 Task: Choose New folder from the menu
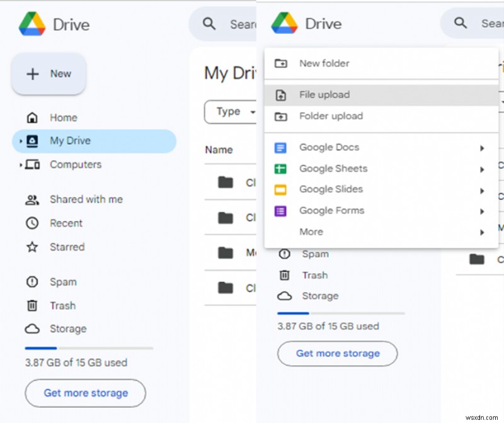(x=381, y=64)
